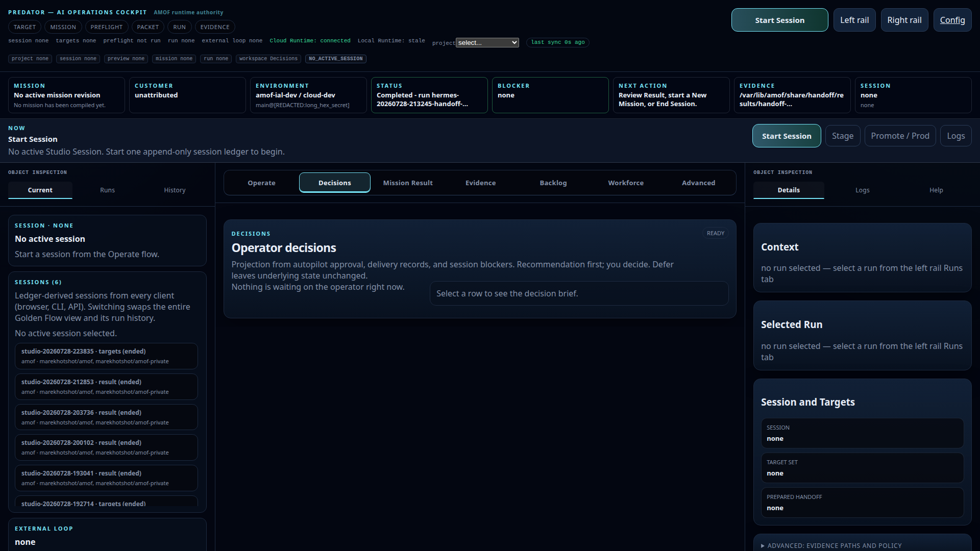Select the PACKET step pill

[148, 27]
